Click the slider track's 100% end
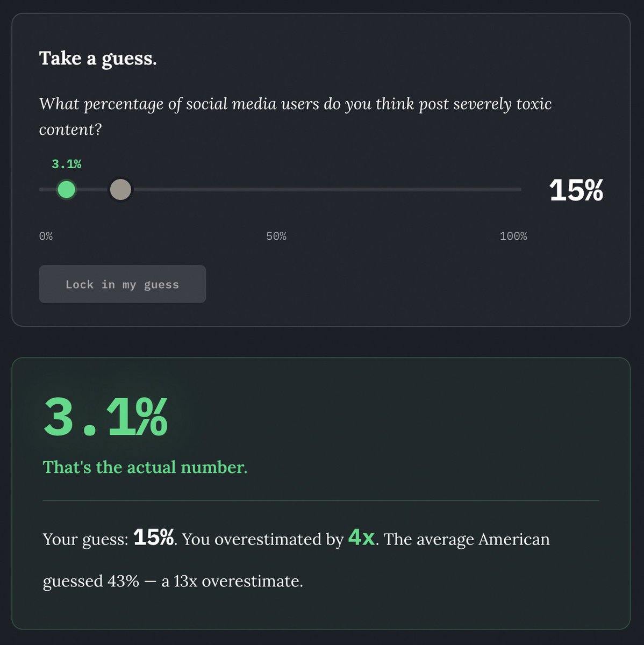Image resolution: width=644 pixels, height=645 pixels. pyautogui.click(x=519, y=189)
